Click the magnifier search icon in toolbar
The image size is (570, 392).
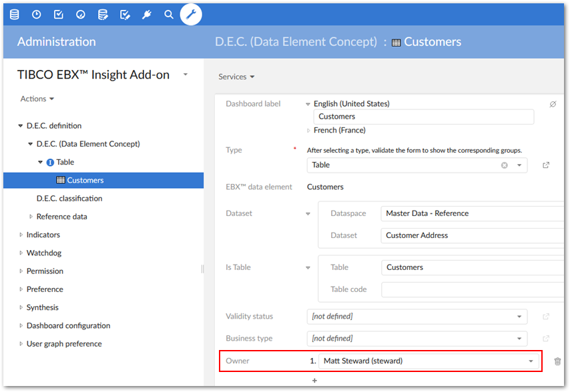[169, 14]
